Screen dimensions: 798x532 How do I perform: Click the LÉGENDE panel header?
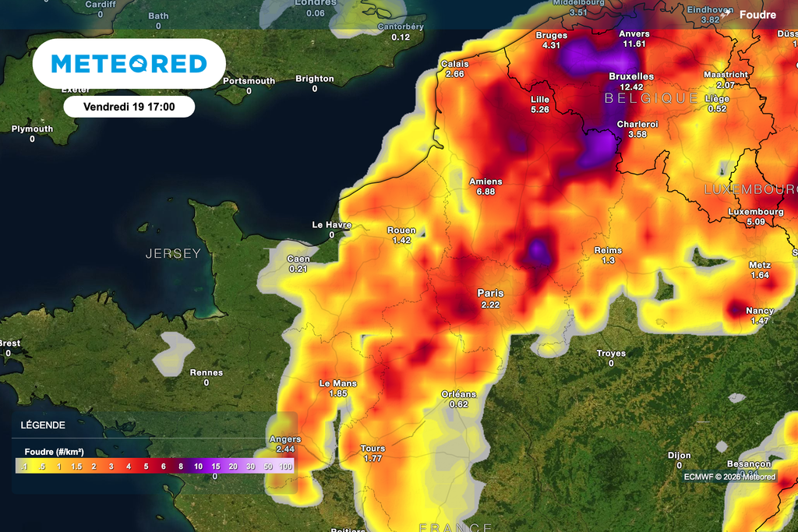(x=43, y=425)
